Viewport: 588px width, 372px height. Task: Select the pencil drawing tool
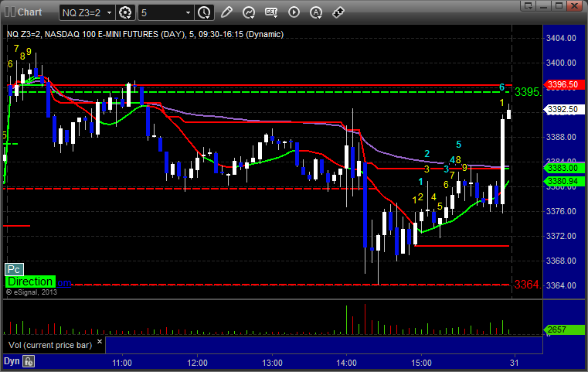coord(226,12)
